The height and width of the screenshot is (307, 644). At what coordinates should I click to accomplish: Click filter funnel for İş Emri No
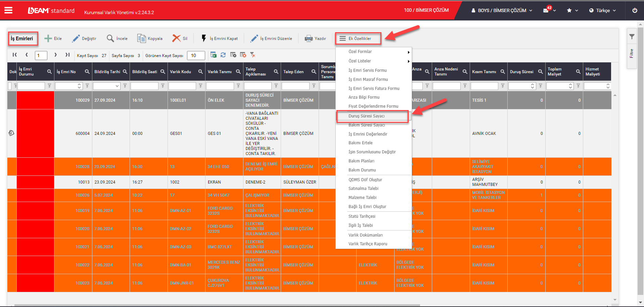(87, 86)
